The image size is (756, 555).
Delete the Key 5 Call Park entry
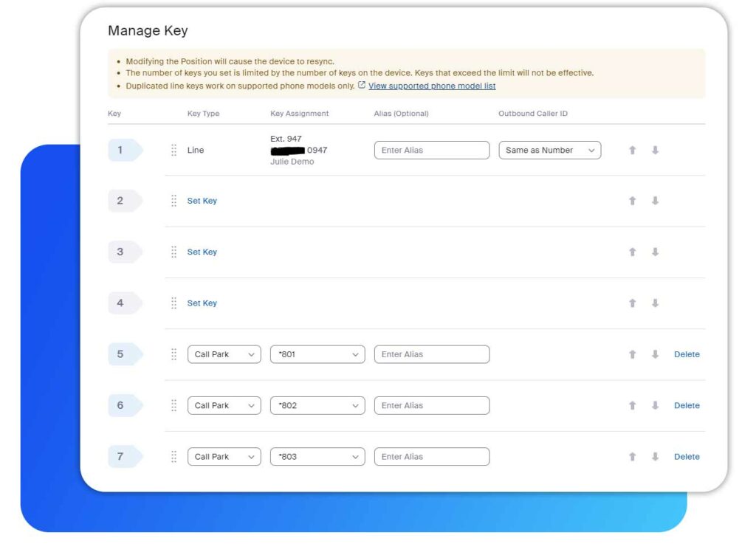coord(687,354)
